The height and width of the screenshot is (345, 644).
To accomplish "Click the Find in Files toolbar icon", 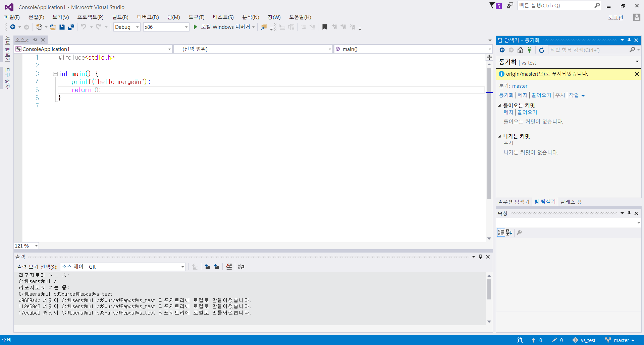I will [x=264, y=27].
